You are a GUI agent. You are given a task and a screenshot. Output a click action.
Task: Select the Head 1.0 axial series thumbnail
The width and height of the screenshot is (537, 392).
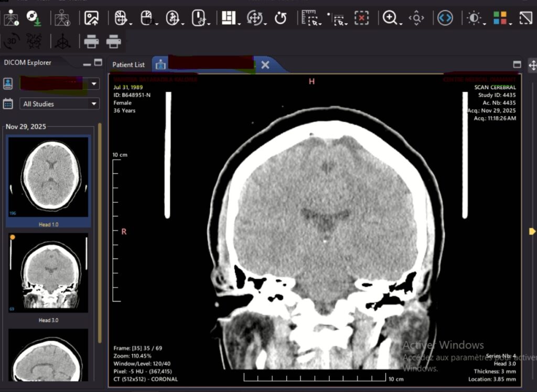pos(48,177)
